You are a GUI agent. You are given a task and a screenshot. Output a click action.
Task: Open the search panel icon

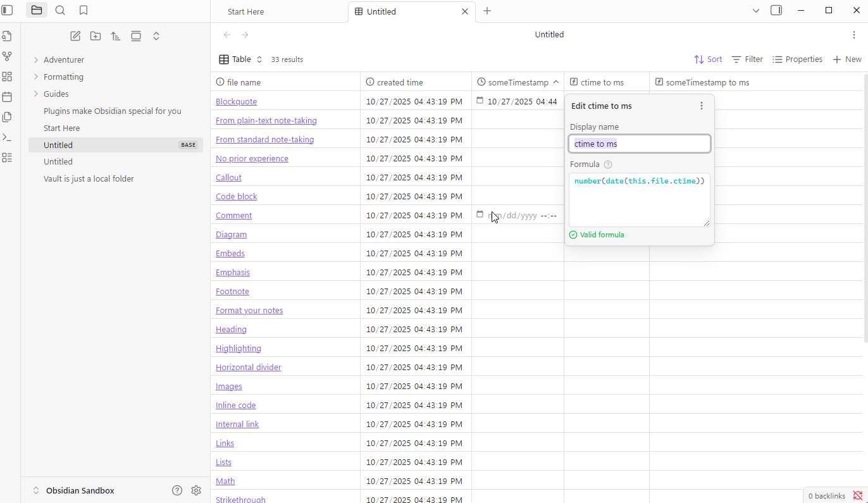pyautogui.click(x=60, y=10)
